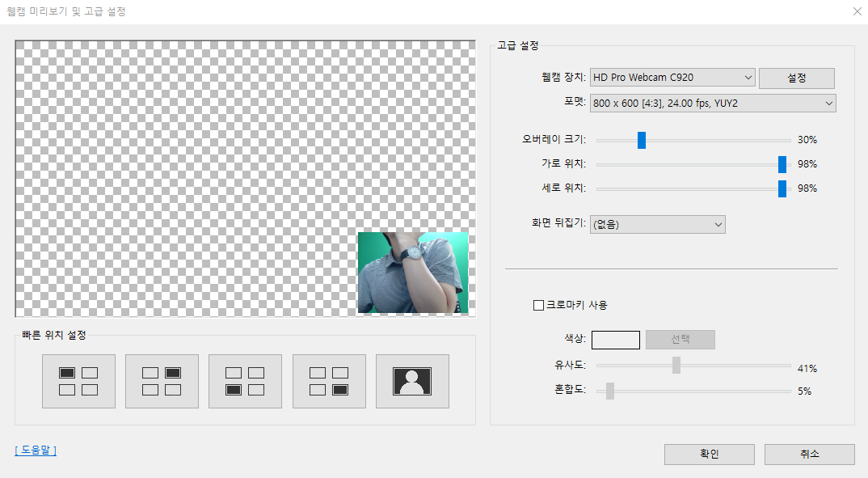Image resolution: width=868 pixels, height=478 pixels.
Task: Select bottom-left quick position preset
Action: click(245, 381)
